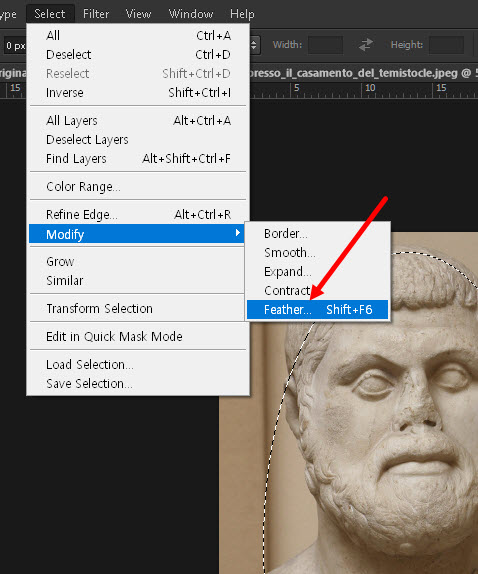This screenshot has height=574, width=478.
Task: Choose Grow from Select menu
Action: click(x=138, y=262)
